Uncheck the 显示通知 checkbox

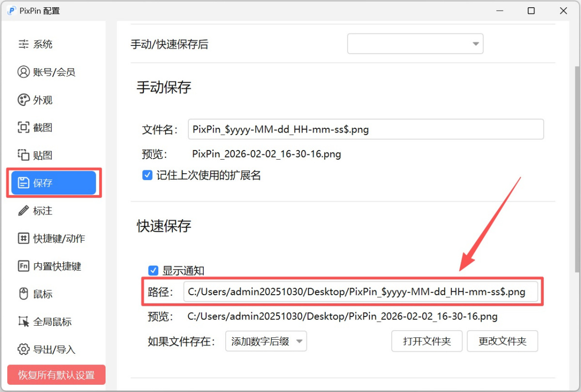click(x=153, y=271)
